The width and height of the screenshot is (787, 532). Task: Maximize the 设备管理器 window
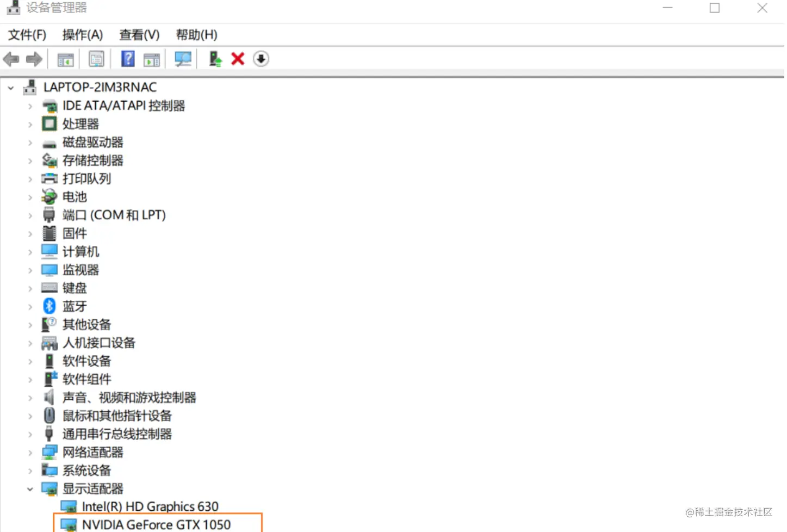[715, 8]
